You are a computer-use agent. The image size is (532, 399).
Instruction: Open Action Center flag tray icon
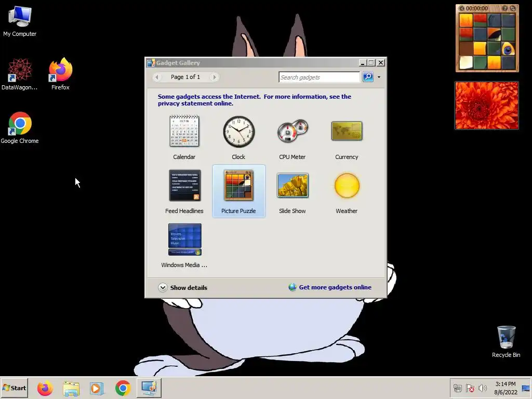pos(470,388)
